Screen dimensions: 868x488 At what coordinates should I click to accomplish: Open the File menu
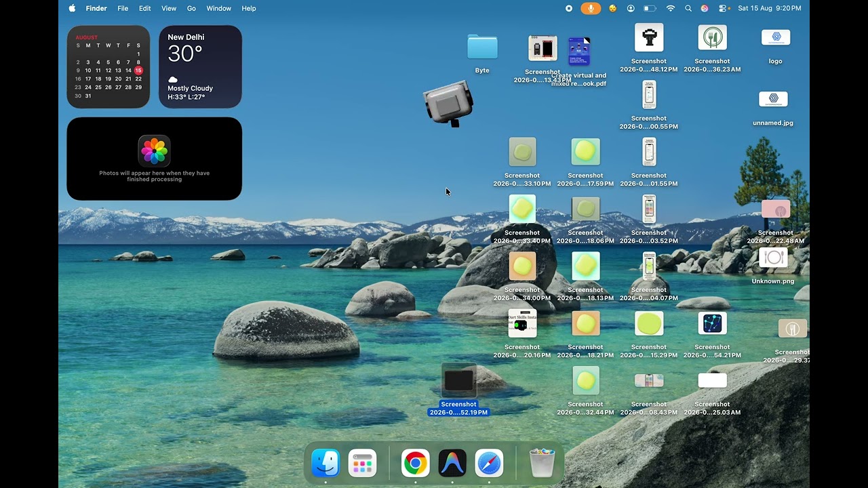point(123,8)
